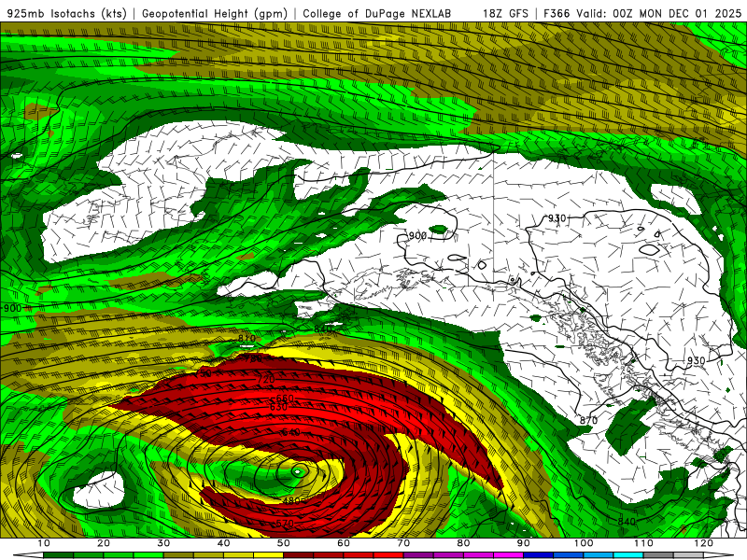Click the 810 contour label
747x560 pixels.
click(x=247, y=338)
